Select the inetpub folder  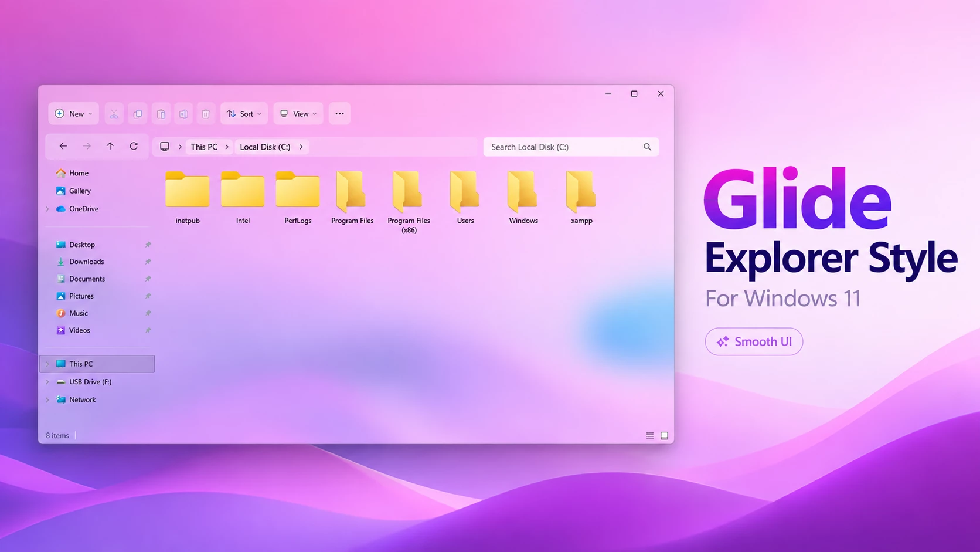188,197
